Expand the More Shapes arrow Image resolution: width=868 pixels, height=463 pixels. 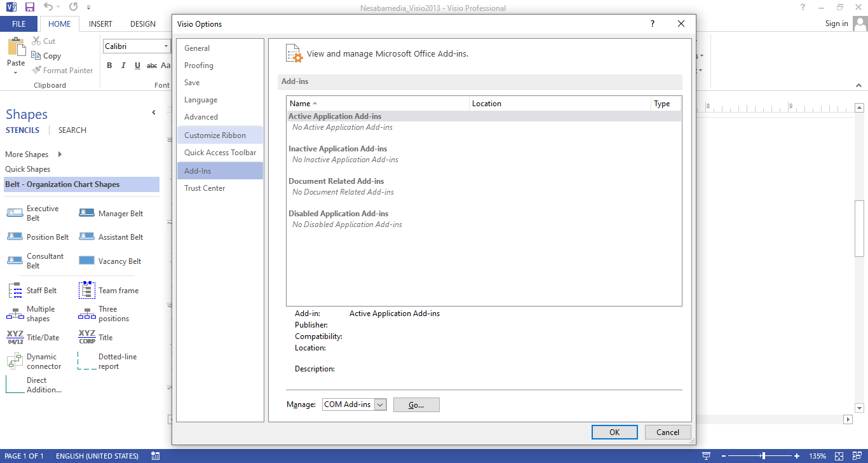pyautogui.click(x=60, y=154)
